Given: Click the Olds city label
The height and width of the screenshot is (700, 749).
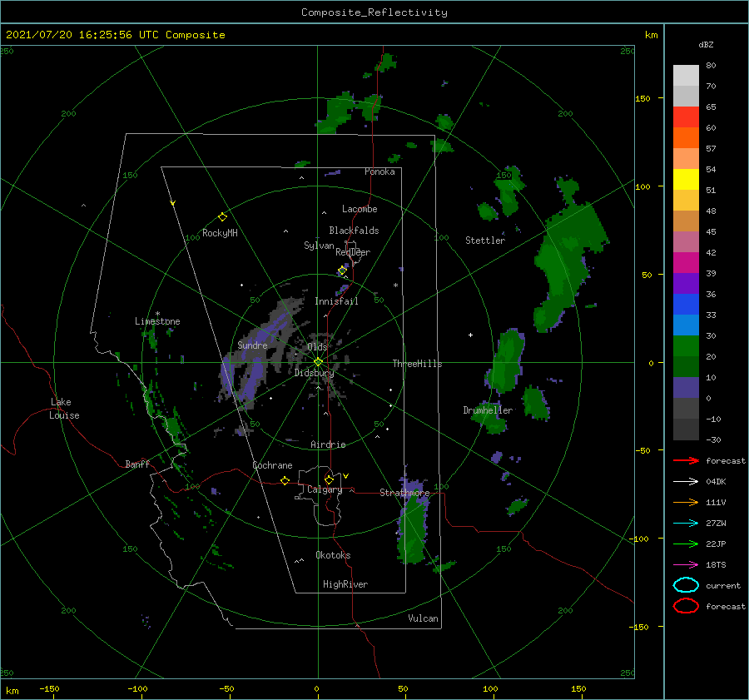Looking at the screenshot, I should (317, 347).
